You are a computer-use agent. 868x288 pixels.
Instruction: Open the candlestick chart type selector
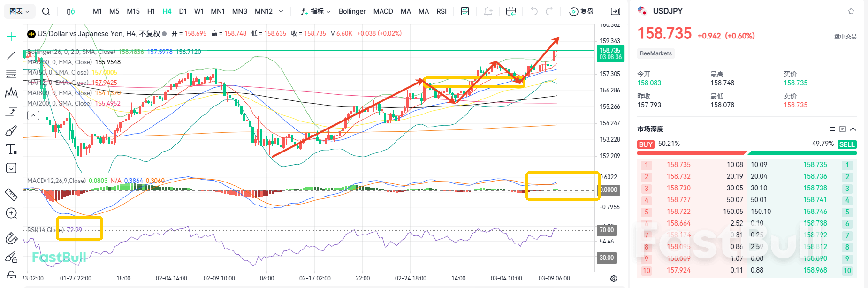[x=70, y=11]
